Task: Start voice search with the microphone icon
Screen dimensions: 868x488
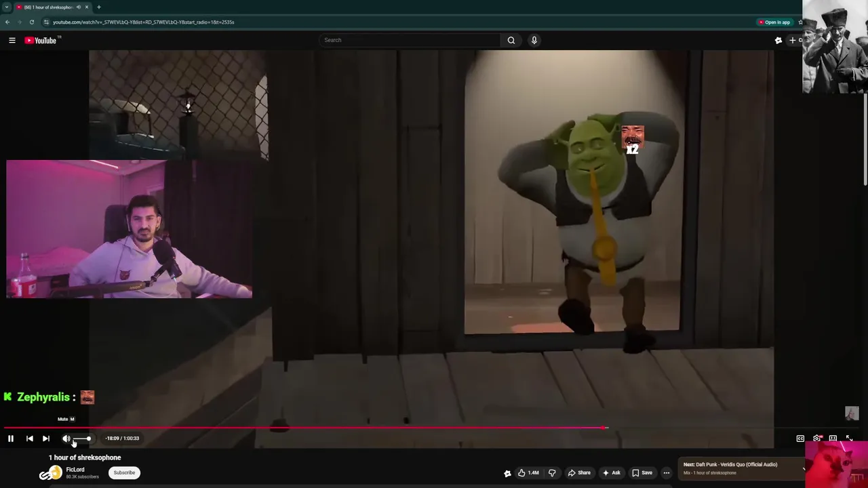Action: point(534,40)
